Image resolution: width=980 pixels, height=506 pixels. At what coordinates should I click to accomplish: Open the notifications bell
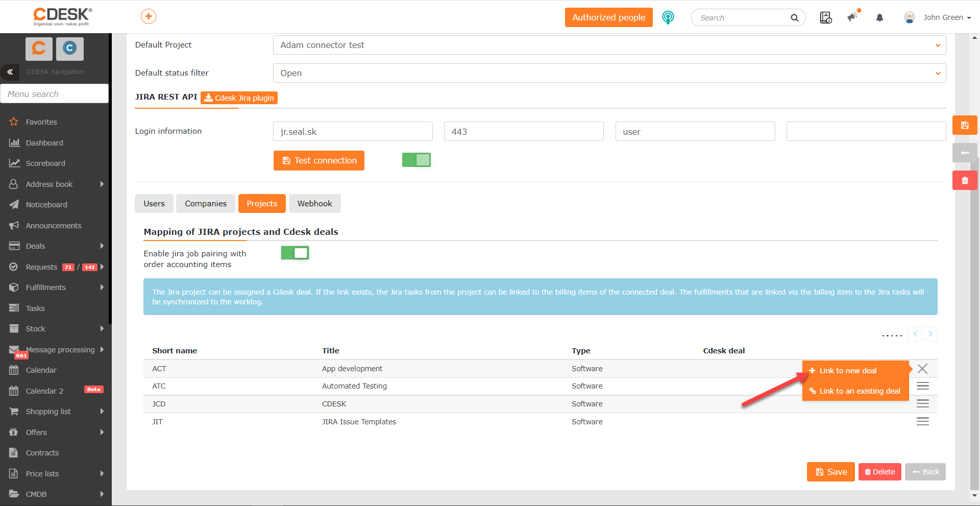tap(879, 17)
